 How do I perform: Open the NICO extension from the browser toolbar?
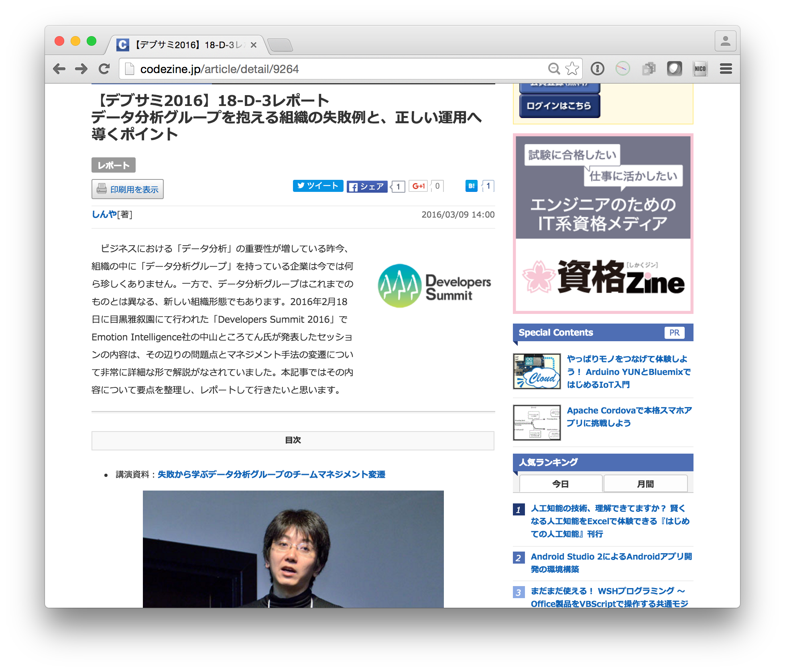(x=700, y=69)
